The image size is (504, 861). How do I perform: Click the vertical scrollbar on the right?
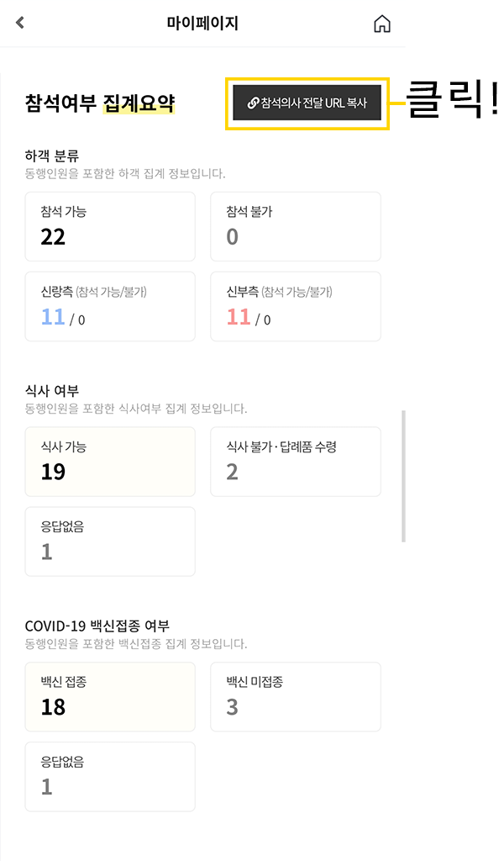pyautogui.click(x=403, y=475)
